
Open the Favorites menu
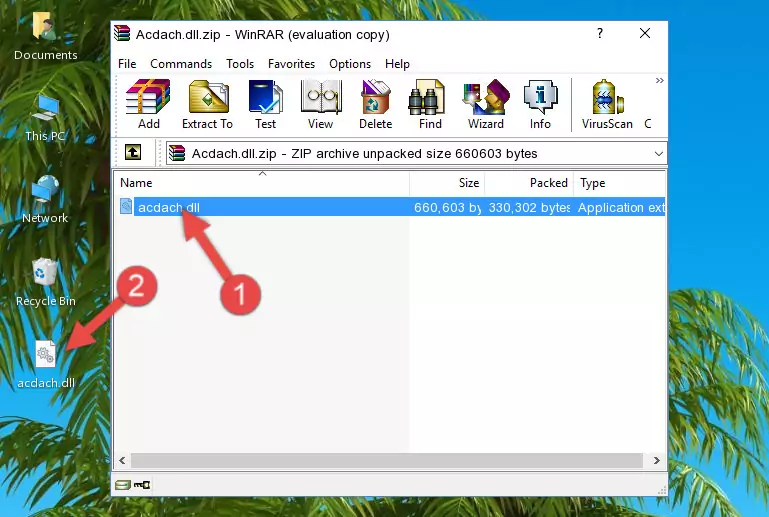pyautogui.click(x=291, y=64)
